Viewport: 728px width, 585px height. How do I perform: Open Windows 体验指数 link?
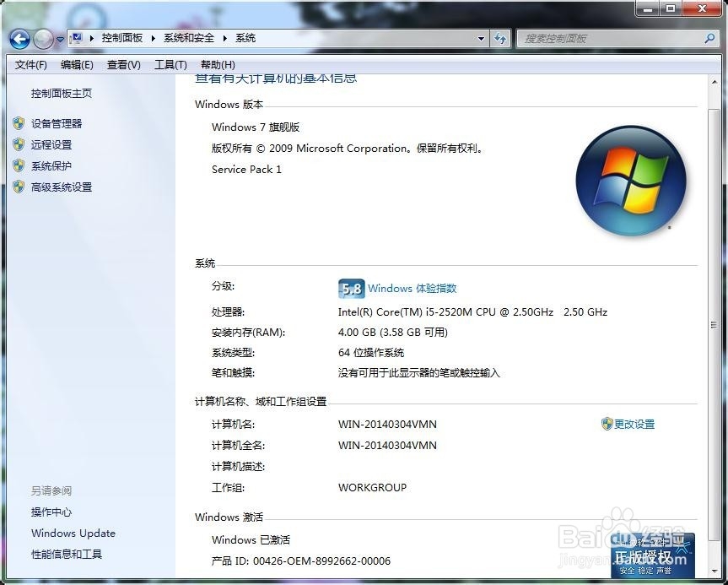click(413, 288)
